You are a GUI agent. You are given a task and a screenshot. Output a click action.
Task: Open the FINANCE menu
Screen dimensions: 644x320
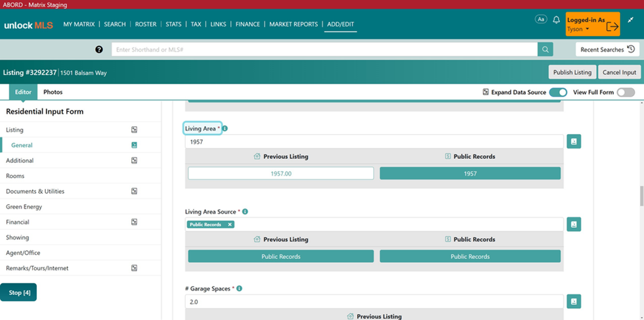[247, 24]
